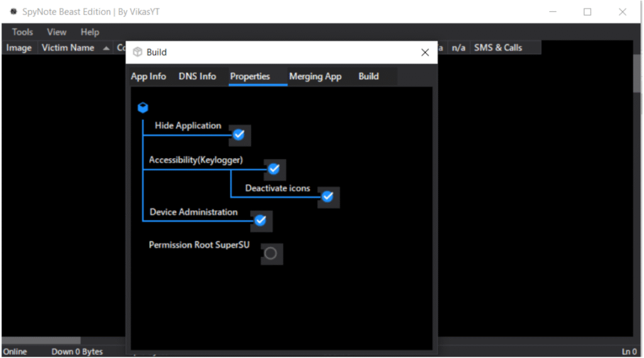Screen dimensions: 644x358
Task: Select the Build tab in the dialog
Action: [x=369, y=77]
